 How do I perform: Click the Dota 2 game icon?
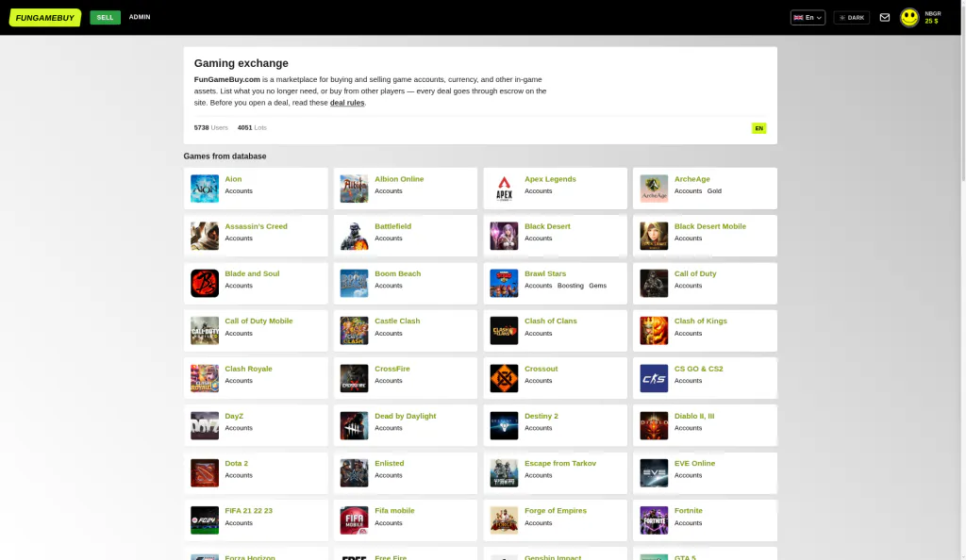(x=205, y=472)
